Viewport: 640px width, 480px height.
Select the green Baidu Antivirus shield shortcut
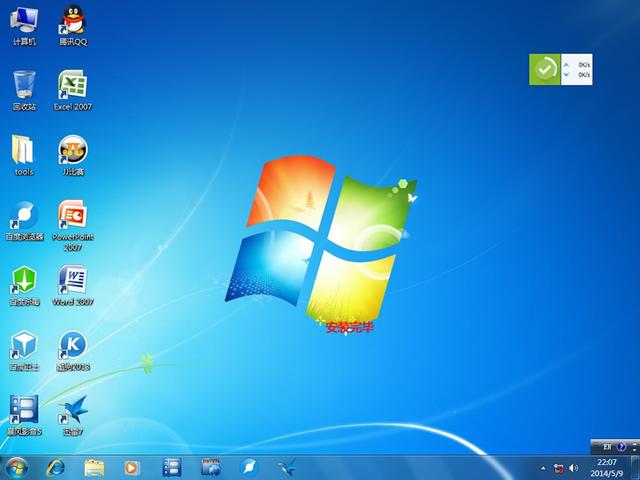[x=24, y=286]
